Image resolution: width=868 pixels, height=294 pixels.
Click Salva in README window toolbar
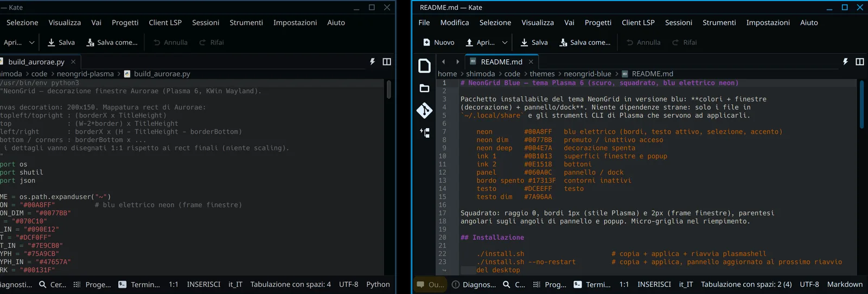pos(534,42)
